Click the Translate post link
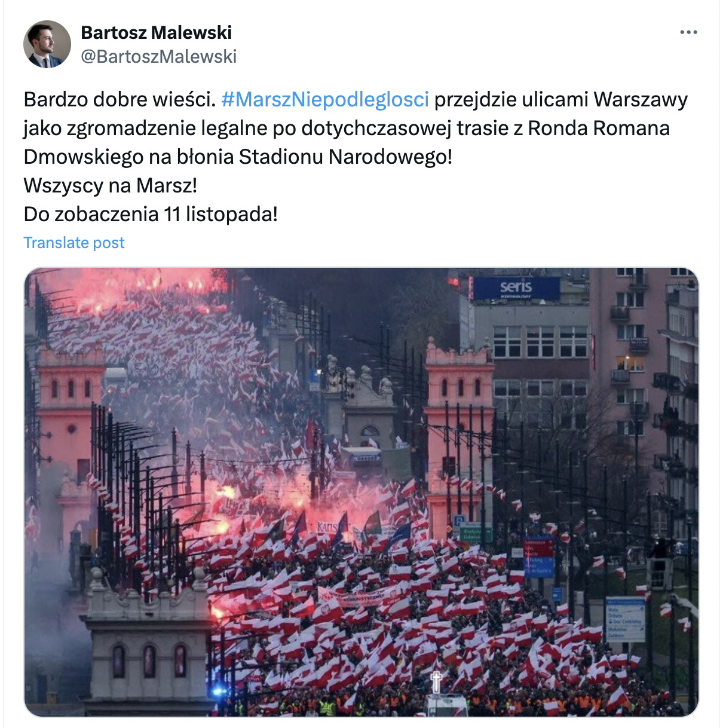 point(74,243)
